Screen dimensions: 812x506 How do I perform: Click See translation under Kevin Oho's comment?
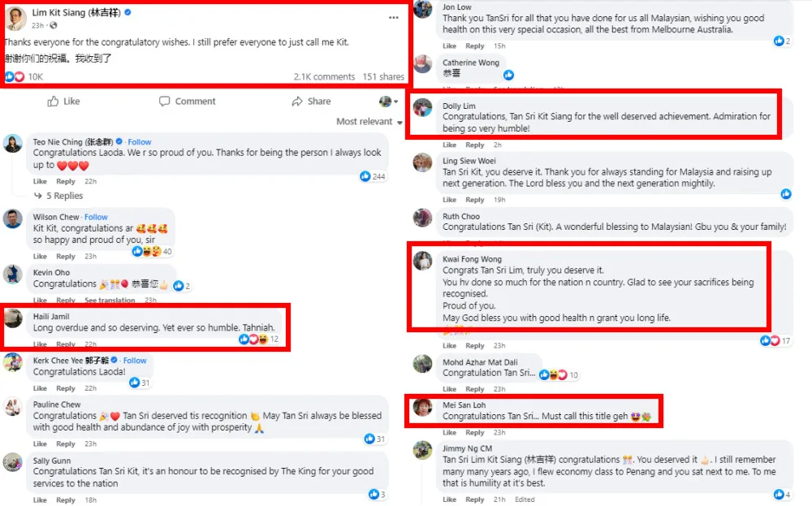click(109, 301)
